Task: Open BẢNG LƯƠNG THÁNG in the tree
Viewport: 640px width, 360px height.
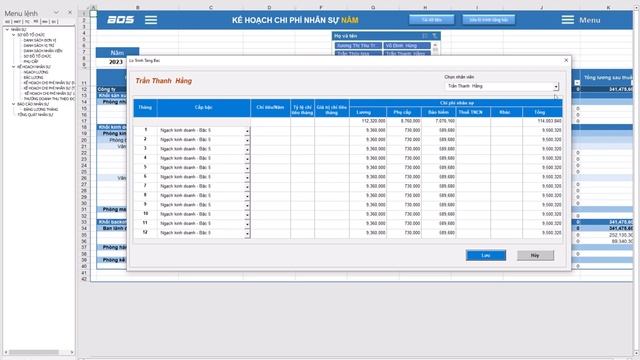Action: tap(40, 109)
